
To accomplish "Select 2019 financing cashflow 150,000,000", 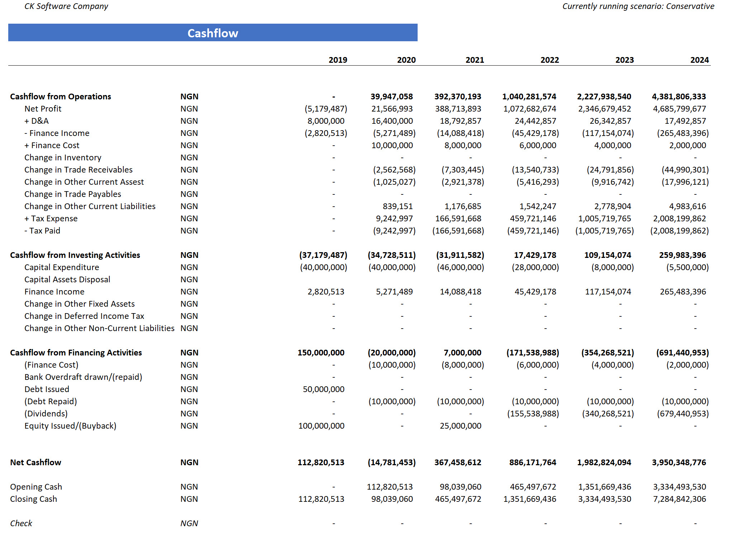I will pos(321,353).
